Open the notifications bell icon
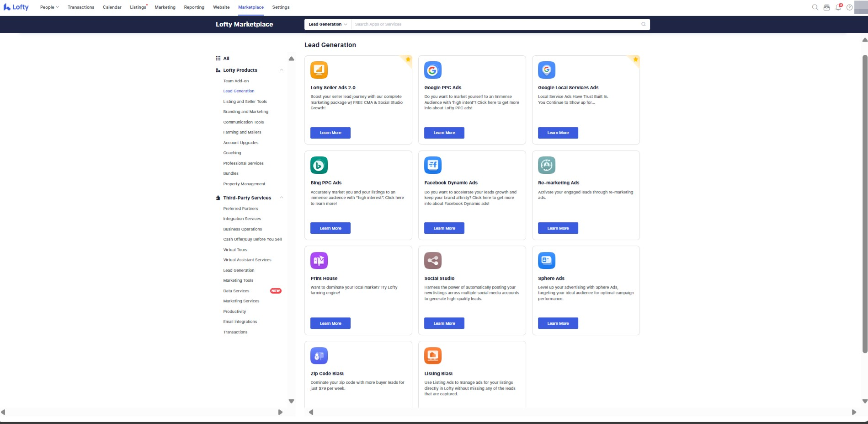The width and height of the screenshot is (868, 424). [838, 7]
